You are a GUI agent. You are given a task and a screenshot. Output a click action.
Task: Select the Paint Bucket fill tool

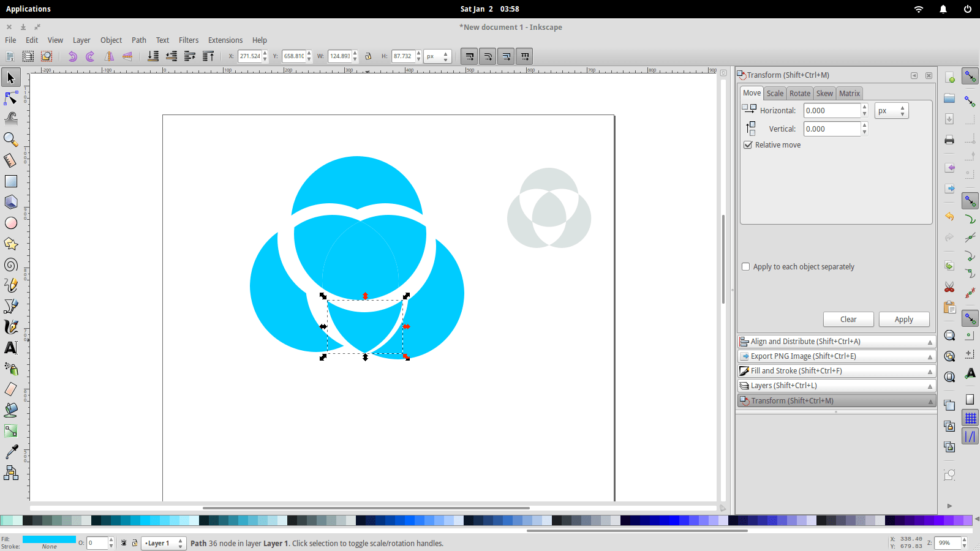click(11, 410)
